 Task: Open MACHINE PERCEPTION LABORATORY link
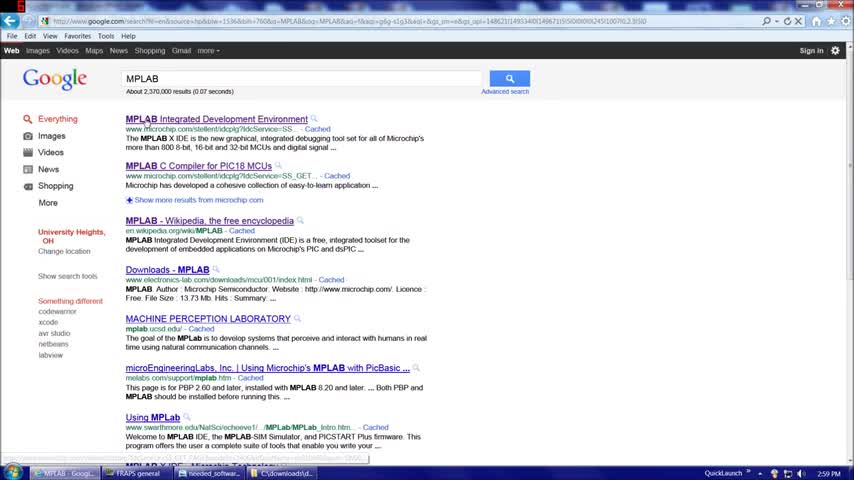pyautogui.click(x=208, y=319)
